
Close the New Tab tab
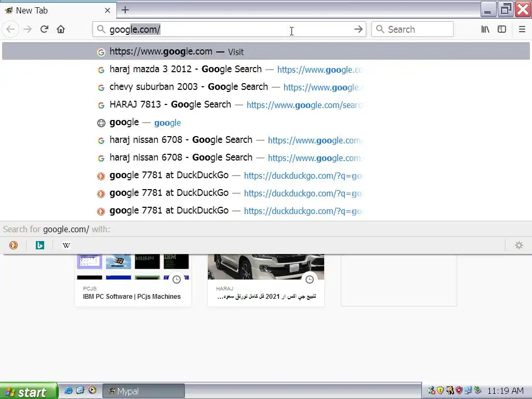point(108,10)
